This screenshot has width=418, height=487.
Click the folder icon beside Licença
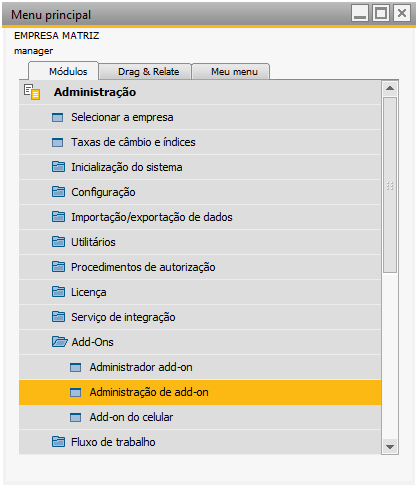click(58, 292)
